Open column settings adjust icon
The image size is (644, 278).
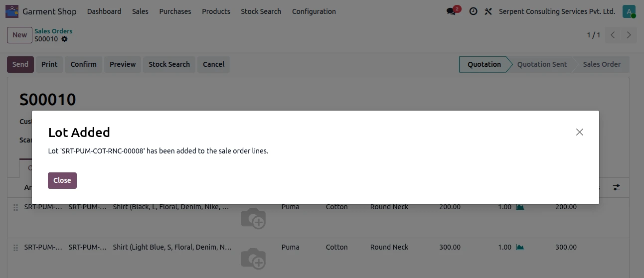point(617,187)
